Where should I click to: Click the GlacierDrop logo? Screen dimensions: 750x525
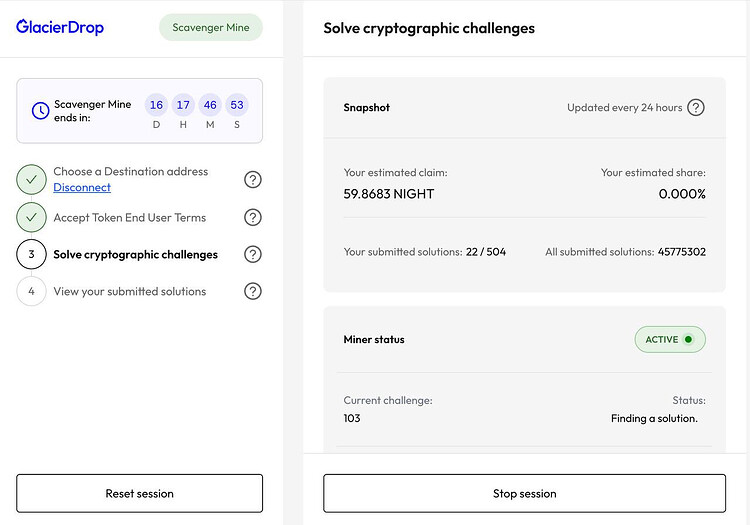pos(60,27)
